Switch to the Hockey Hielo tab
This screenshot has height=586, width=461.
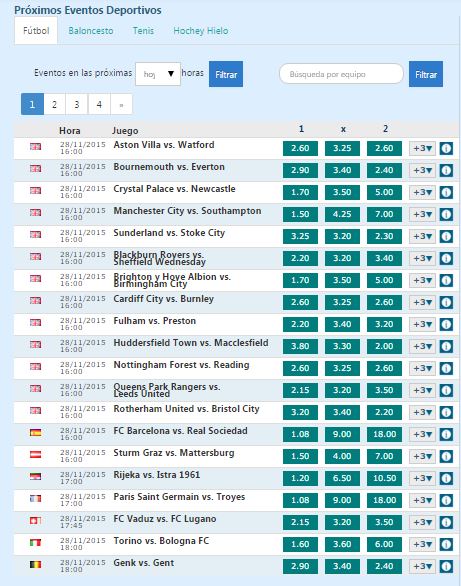pos(201,31)
